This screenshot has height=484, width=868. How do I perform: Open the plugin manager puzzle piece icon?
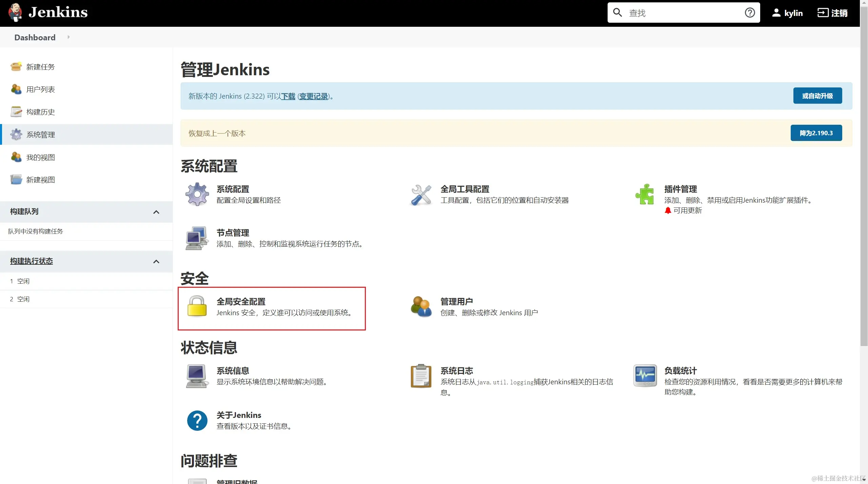[645, 195]
